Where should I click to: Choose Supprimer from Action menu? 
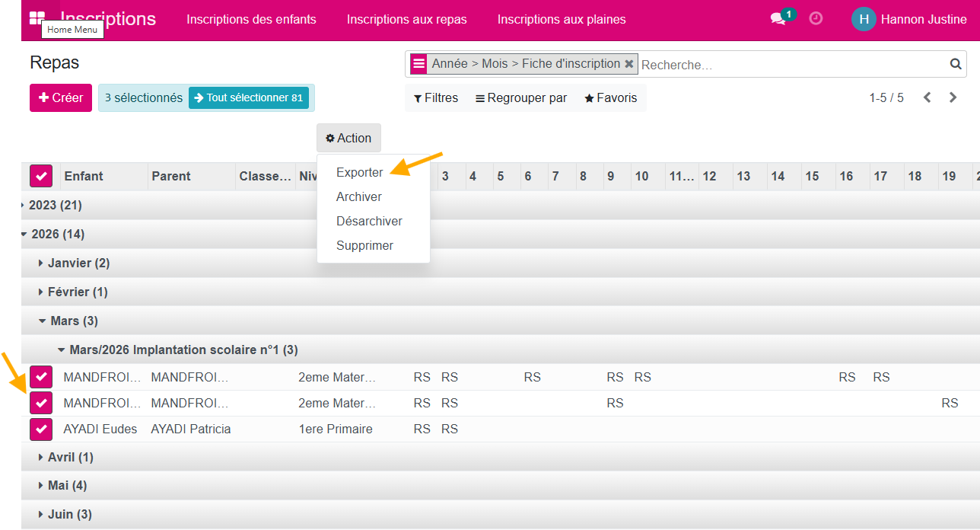[x=365, y=245]
